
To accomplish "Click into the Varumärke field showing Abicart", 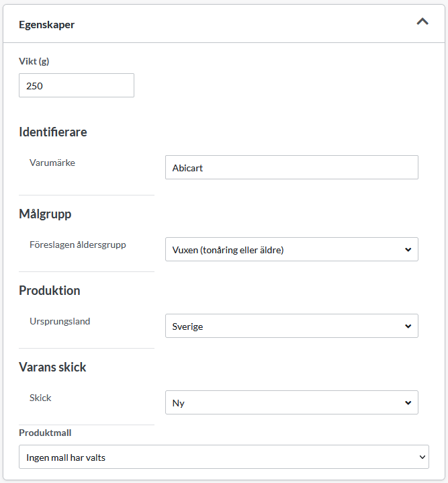I will point(292,167).
